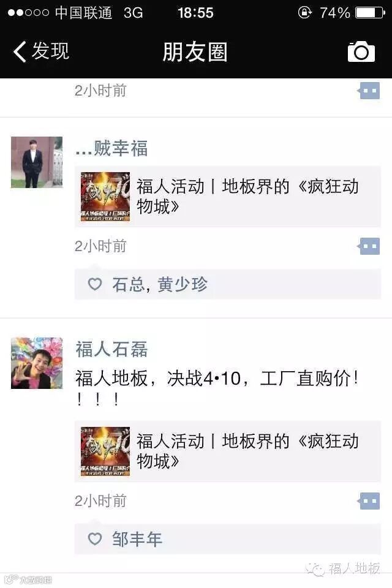Open the user name 福人石磊

click(112, 349)
